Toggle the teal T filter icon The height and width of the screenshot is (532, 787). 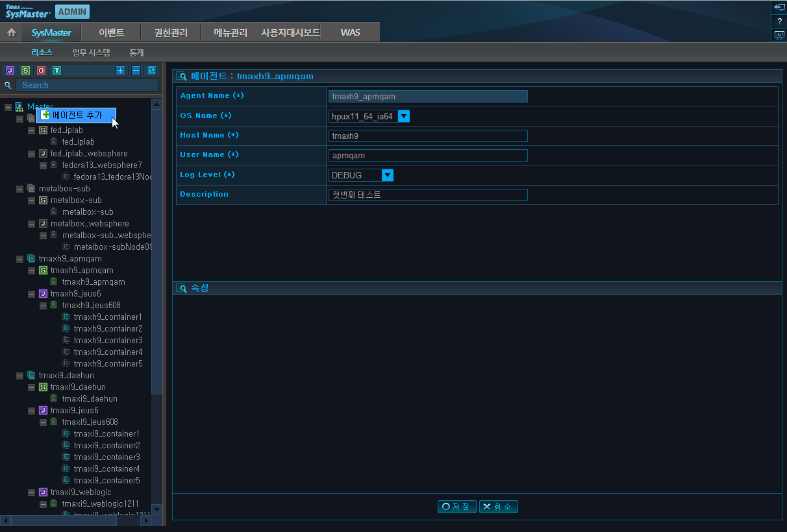57,70
